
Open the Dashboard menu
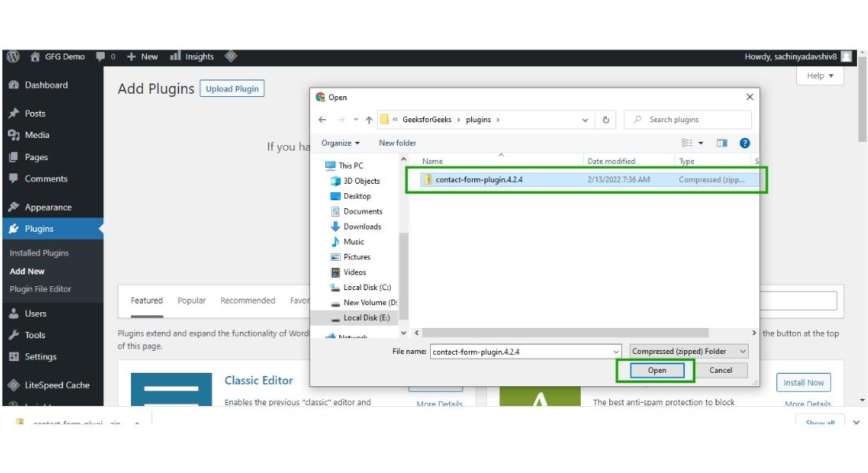(x=46, y=84)
